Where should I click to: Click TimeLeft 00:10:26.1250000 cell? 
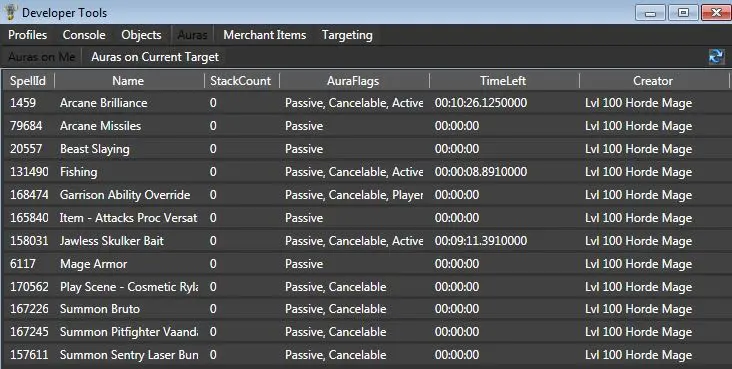(x=481, y=103)
